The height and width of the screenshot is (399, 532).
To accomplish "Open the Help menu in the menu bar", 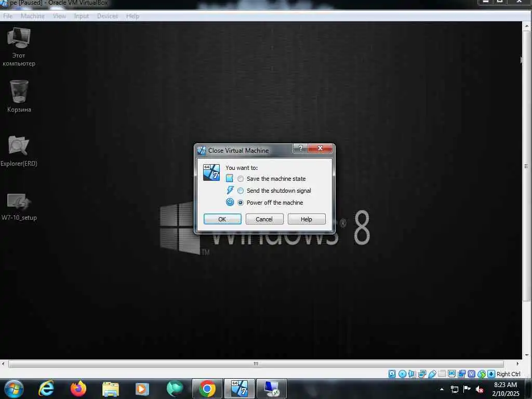I will 132,16.
